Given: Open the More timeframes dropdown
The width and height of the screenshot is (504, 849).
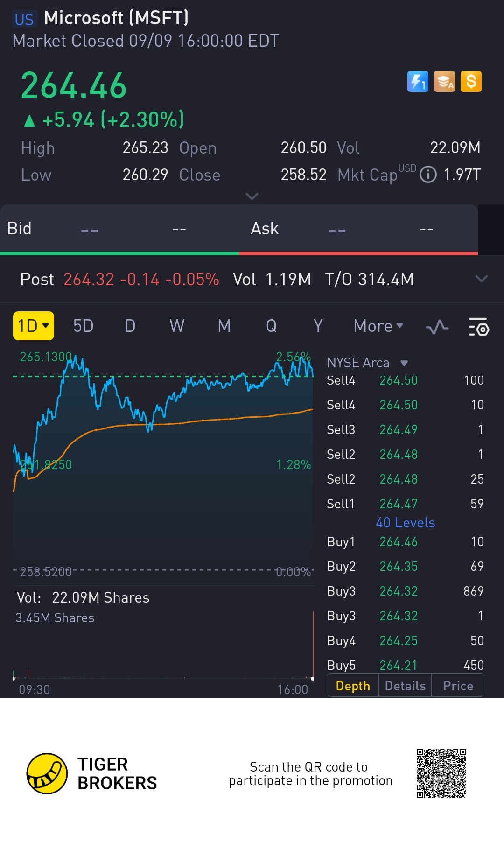Looking at the screenshot, I should coord(378,326).
